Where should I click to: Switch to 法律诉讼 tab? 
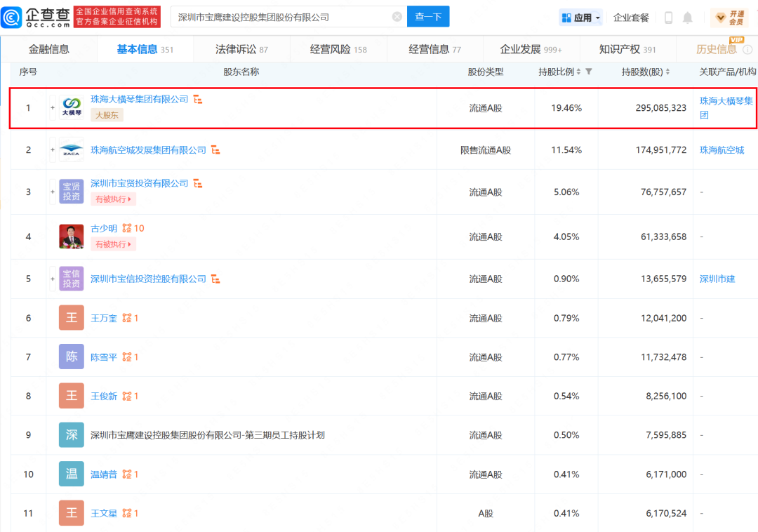click(x=241, y=49)
